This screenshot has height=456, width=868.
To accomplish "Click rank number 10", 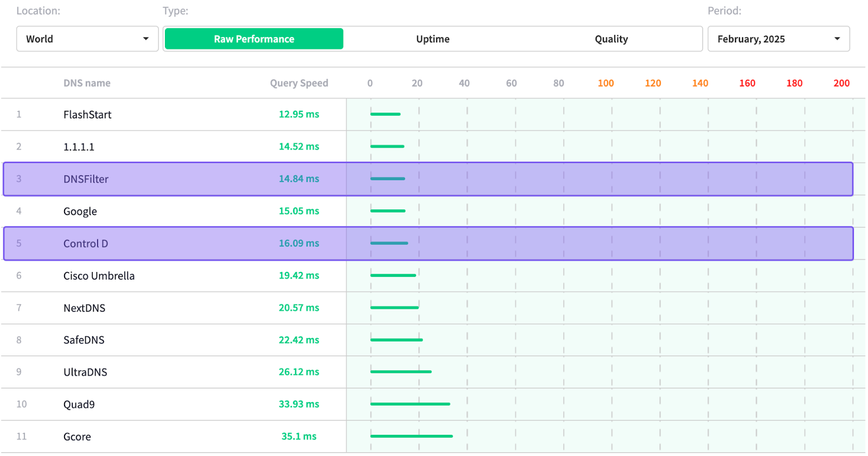I will click(21, 404).
